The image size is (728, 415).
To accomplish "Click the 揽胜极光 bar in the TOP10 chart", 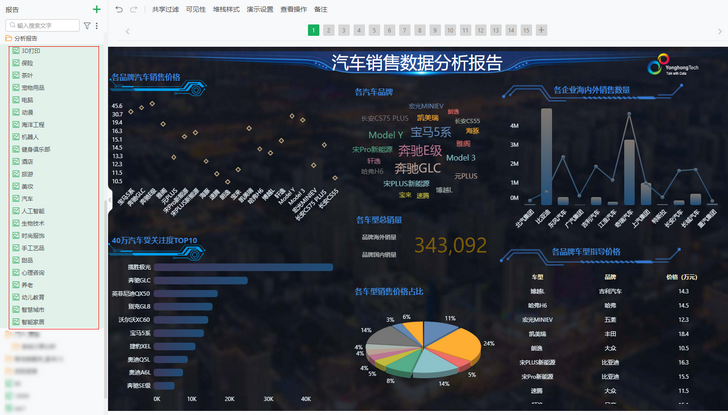I will click(x=243, y=267).
